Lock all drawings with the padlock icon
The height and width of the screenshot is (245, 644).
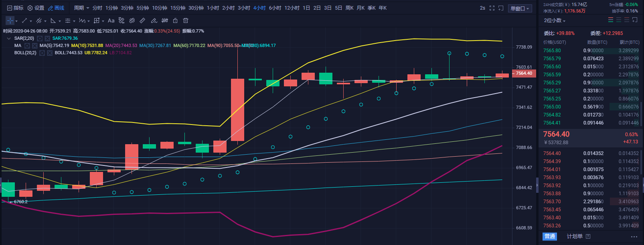click(x=175, y=20)
